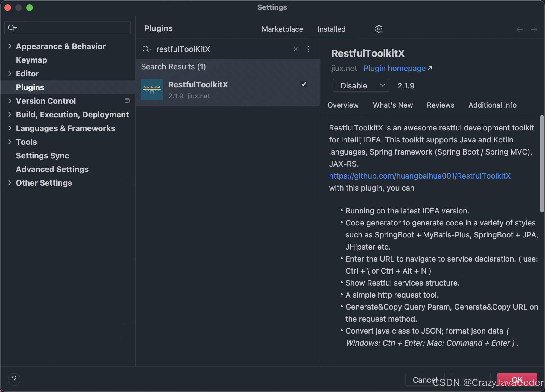Image resolution: width=545 pixels, height=392 pixels.
Task: Open the Additional Info tab
Action: (492, 105)
